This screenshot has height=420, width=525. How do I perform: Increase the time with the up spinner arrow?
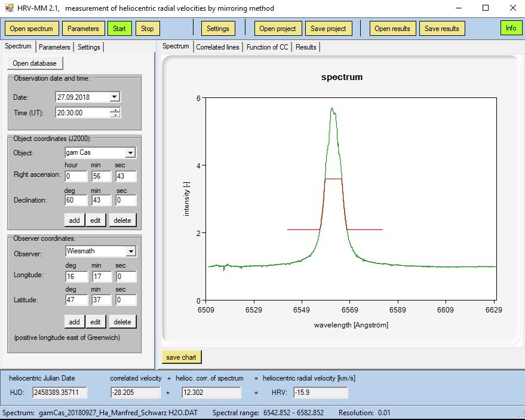click(115, 110)
